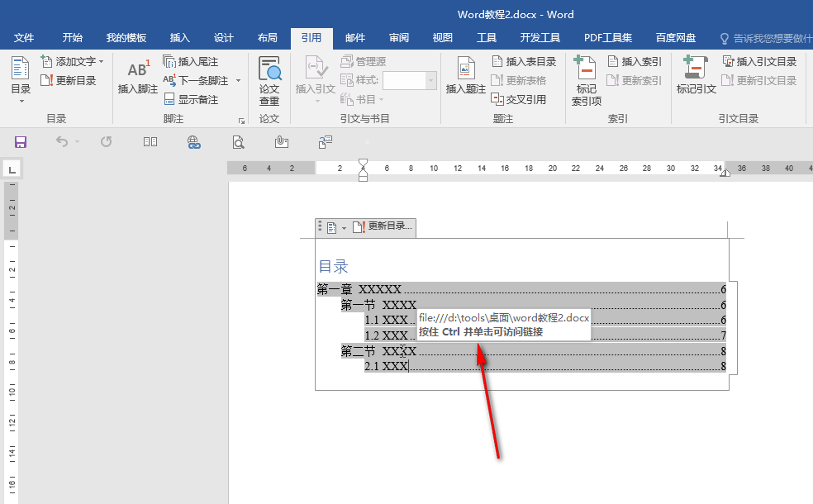Insert a footnote with 插入脚注

coord(137,76)
